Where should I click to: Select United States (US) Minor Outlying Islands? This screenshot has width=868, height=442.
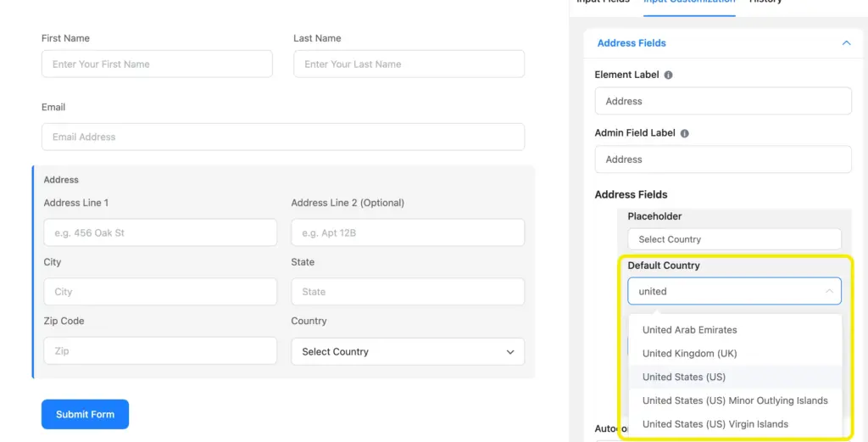tap(734, 400)
